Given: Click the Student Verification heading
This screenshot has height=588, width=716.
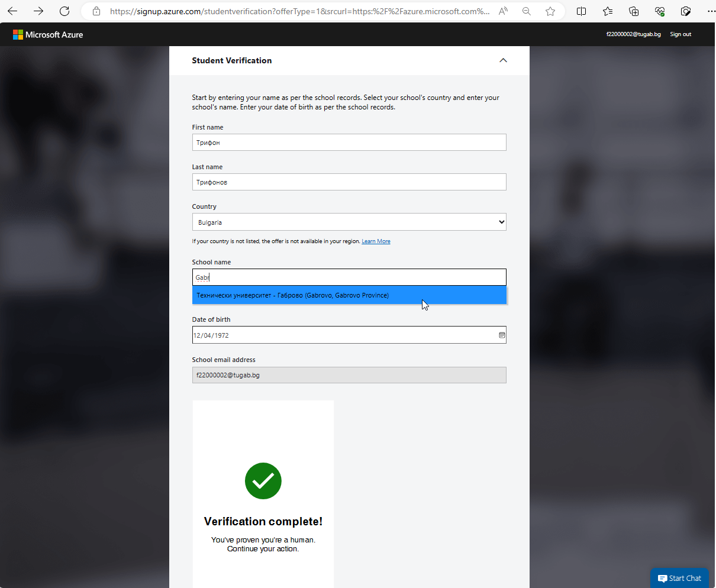Looking at the screenshot, I should (x=232, y=60).
